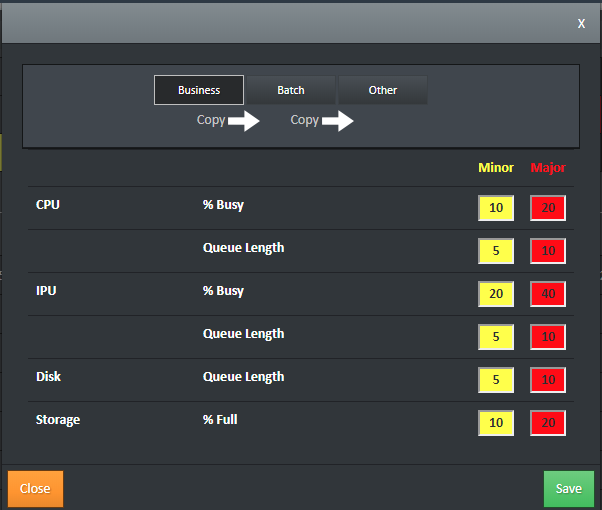Viewport: 602px width, 510px height.
Task: Select IPU % Busy minor threshold field
Action: [496, 294]
